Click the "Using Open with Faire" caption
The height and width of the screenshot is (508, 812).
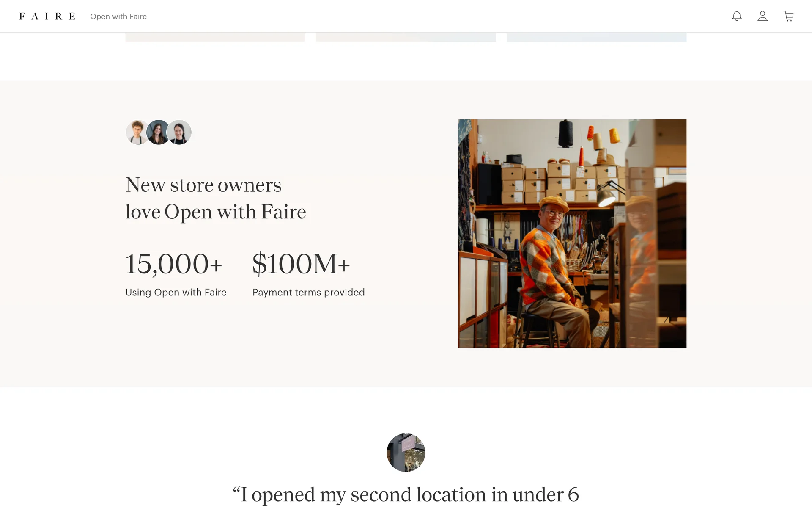pyautogui.click(x=176, y=293)
